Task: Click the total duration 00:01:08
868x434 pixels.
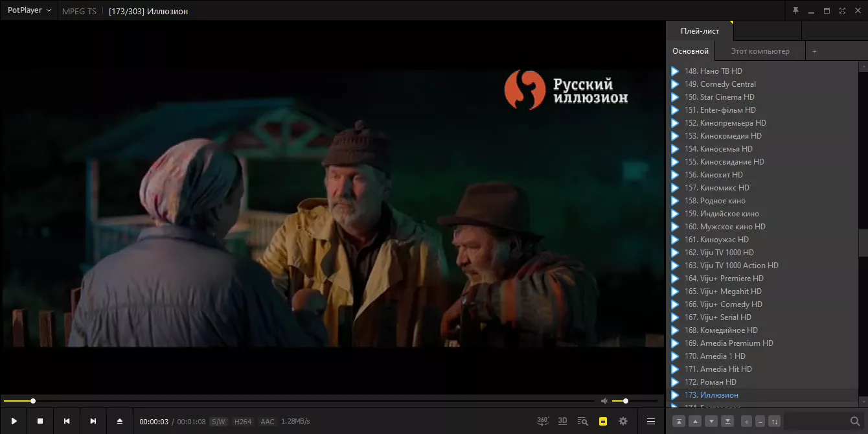Action: [x=191, y=422]
